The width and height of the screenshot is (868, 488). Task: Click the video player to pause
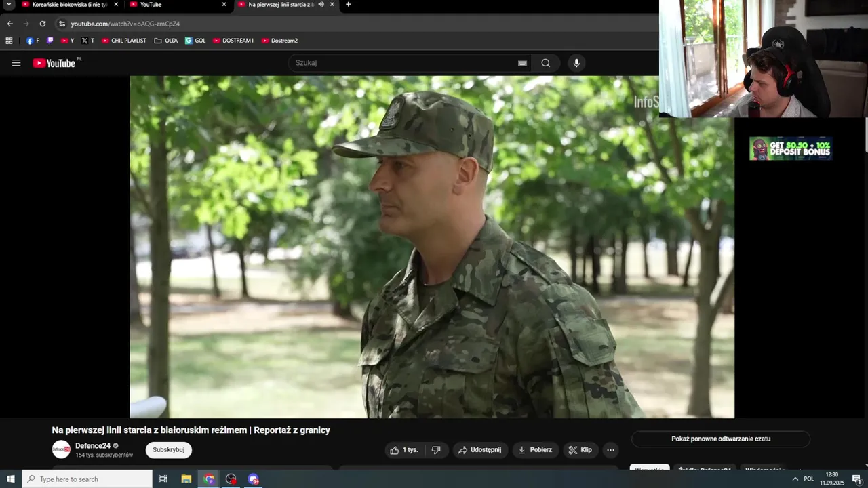coord(432,247)
